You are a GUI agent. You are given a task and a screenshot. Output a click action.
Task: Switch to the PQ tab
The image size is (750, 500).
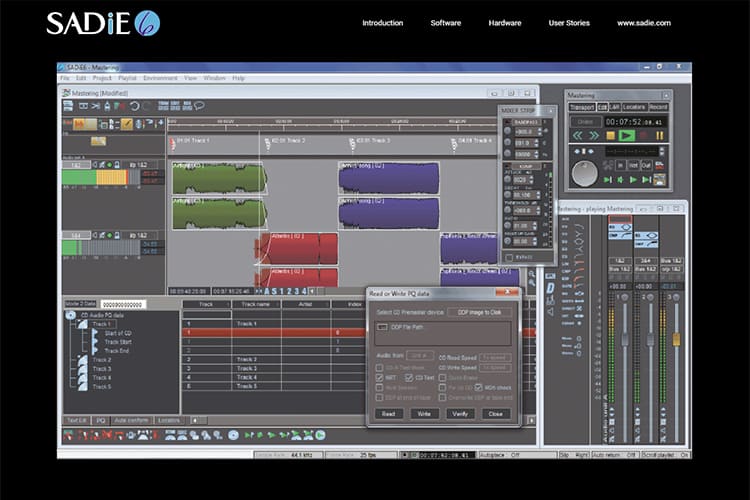pos(100,421)
